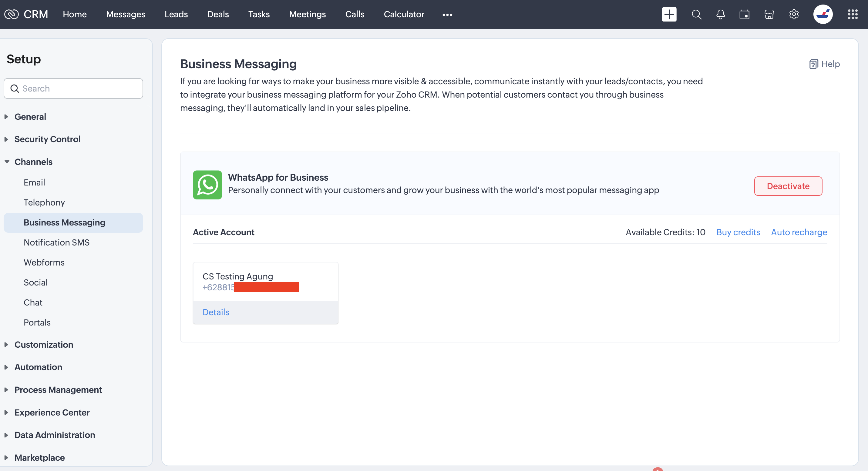Click the Deactivate button
This screenshot has width=868, height=471.
(788, 186)
